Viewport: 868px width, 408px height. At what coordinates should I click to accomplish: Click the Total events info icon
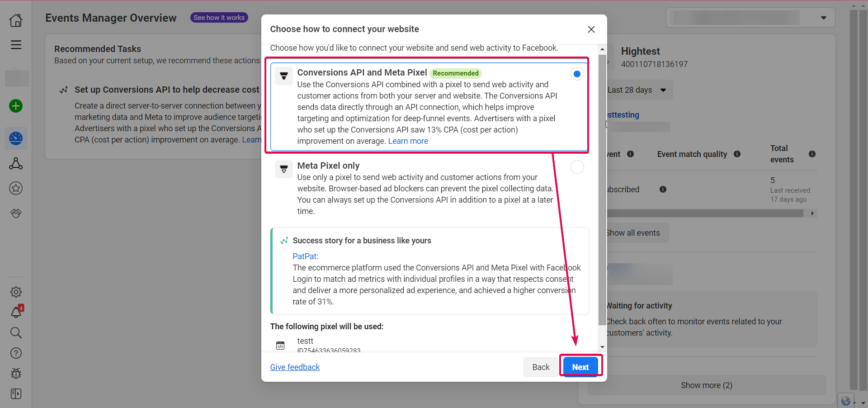[x=812, y=154]
